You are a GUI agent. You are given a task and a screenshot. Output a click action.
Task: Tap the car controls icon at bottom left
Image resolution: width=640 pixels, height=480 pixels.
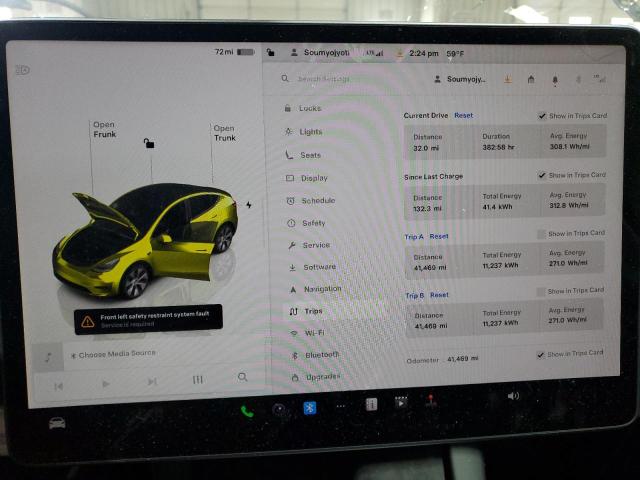tap(57, 423)
